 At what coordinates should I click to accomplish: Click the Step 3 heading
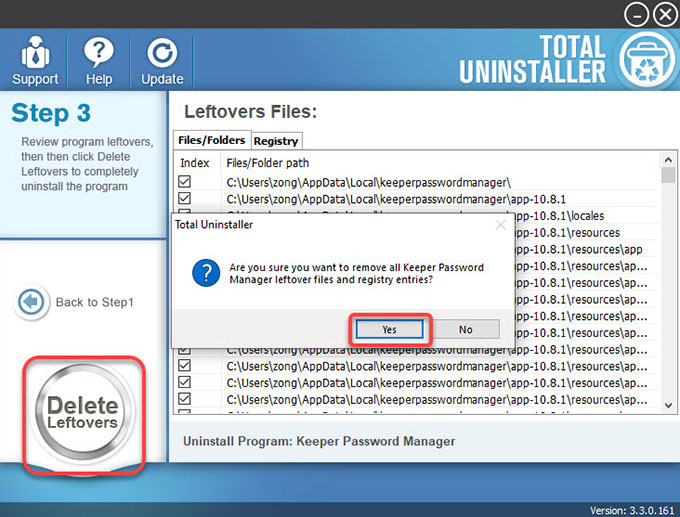pyautogui.click(x=51, y=113)
